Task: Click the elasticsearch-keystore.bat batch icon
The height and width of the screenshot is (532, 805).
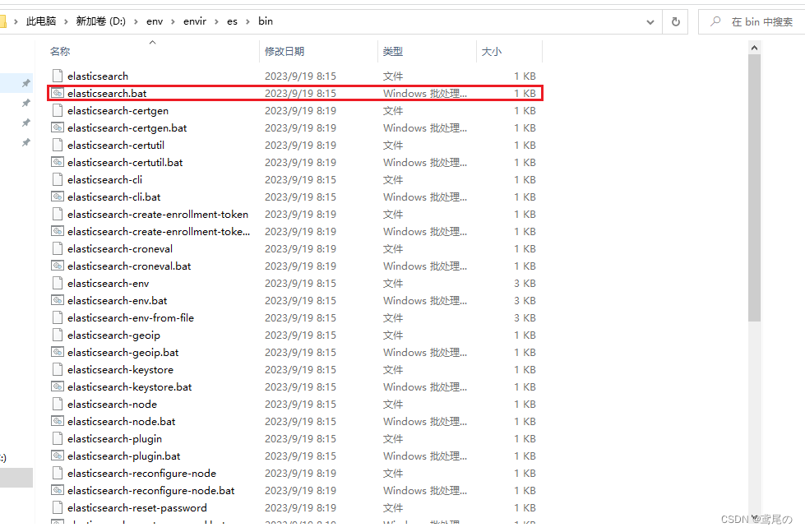Action: (58, 386)
